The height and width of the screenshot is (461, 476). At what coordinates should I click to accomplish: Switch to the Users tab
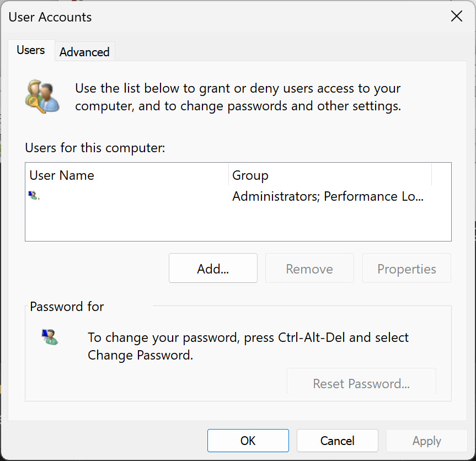(31, 50)
